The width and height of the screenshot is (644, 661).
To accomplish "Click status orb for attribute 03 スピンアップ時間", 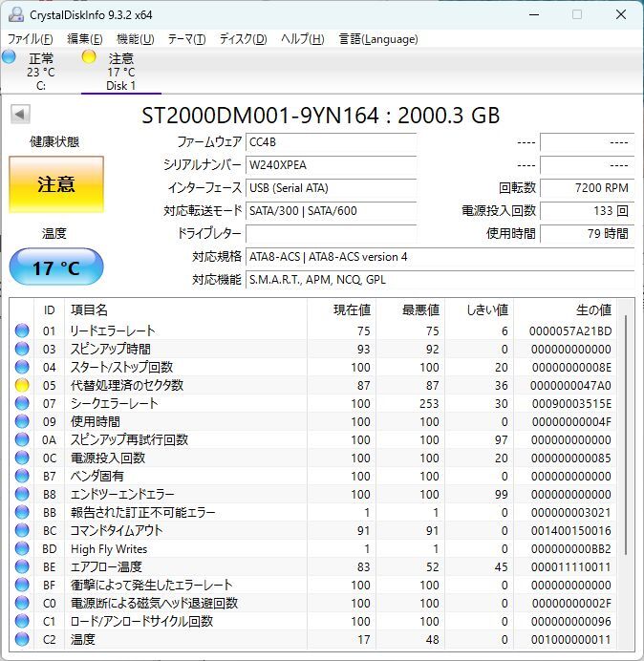I will point(22,349).
